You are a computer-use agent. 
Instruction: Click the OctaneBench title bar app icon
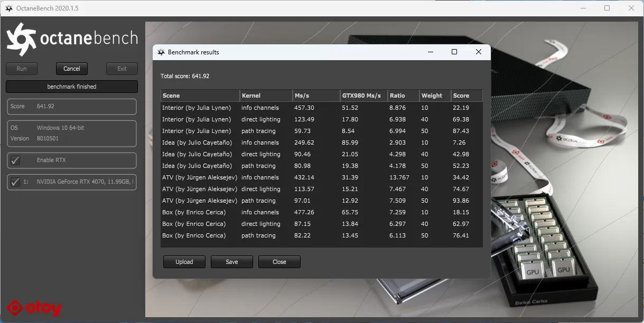(x=9, y=8)
